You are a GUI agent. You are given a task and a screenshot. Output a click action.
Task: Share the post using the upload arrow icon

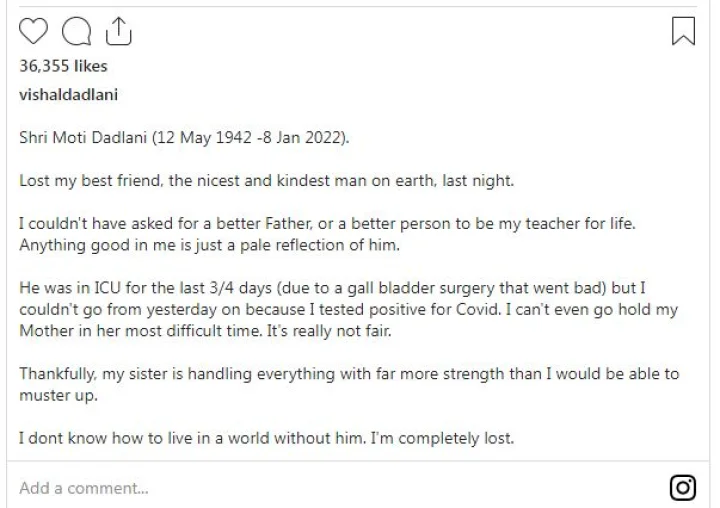pyautogui.click(x=118, y=31)
